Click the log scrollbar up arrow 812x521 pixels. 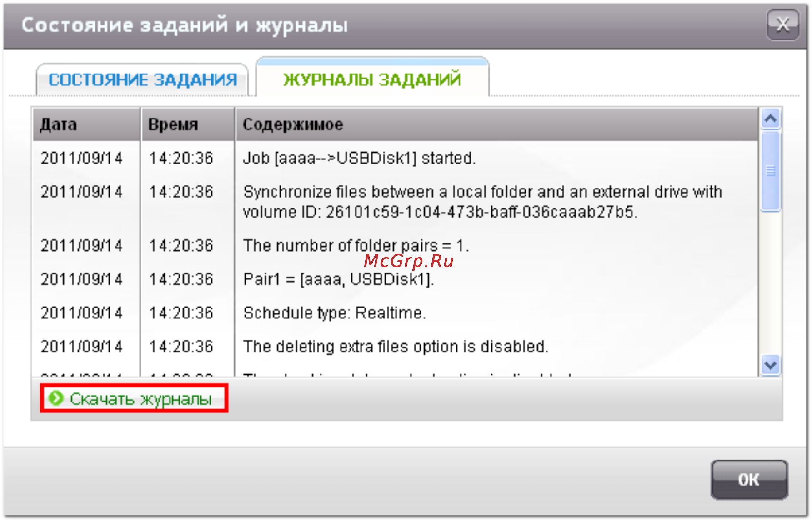click(x=771, y=119)
